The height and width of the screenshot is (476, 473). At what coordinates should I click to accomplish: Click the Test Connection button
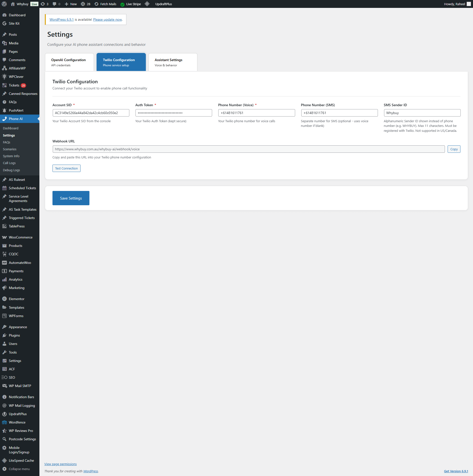pyautogui.click(x=66, y=168)
